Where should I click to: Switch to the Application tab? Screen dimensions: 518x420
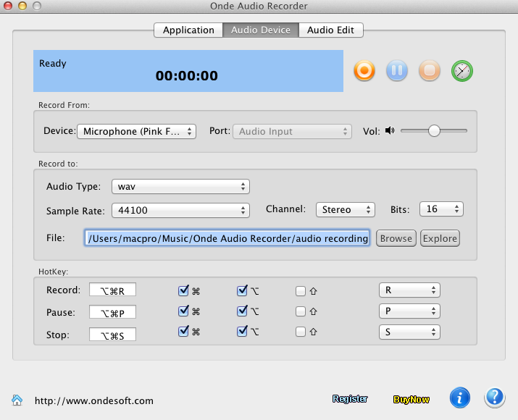coord(188,30)
